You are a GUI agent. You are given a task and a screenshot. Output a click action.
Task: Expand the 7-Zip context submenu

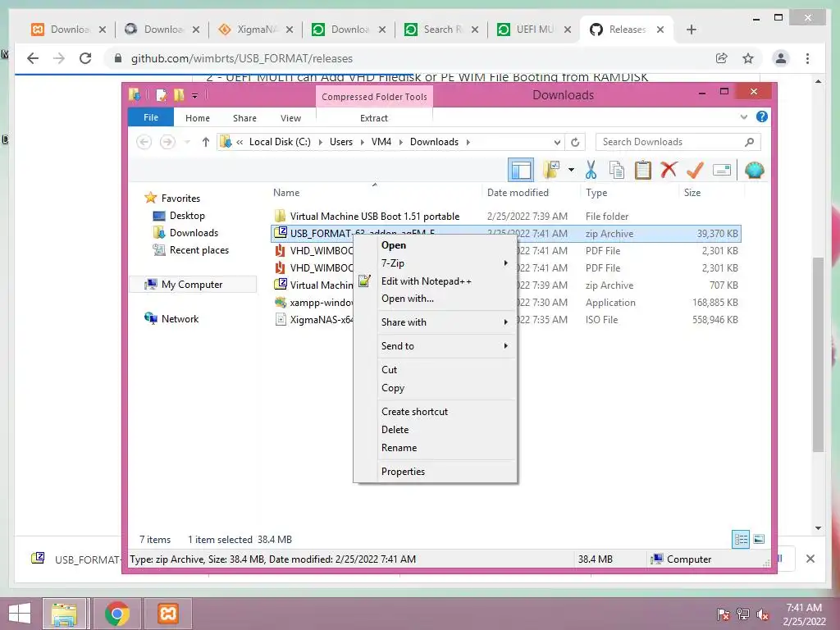click(435, 263)
